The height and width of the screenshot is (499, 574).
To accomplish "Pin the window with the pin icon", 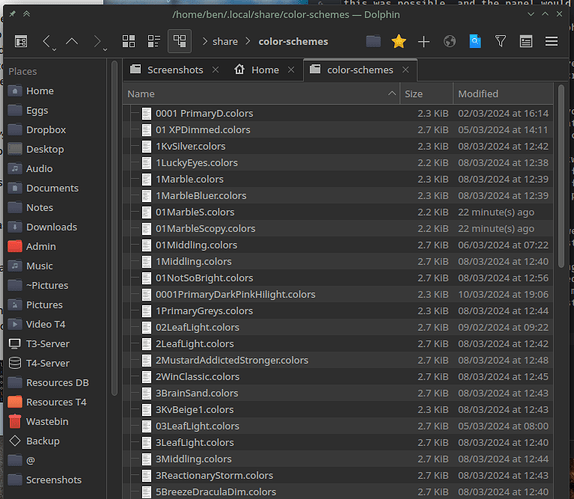I will (x=12, y=14).
